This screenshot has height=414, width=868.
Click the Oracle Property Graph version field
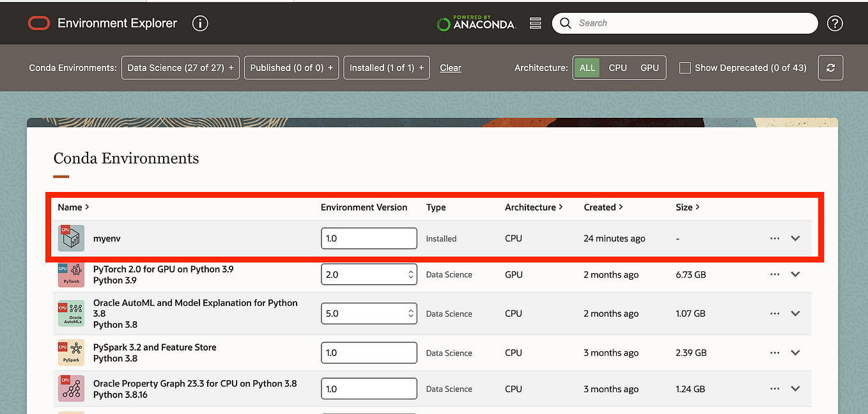pos(369,388)
